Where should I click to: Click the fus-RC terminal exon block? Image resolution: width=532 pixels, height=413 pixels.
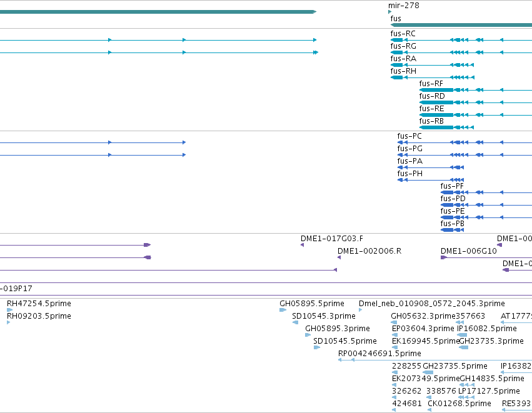[396, 40]
